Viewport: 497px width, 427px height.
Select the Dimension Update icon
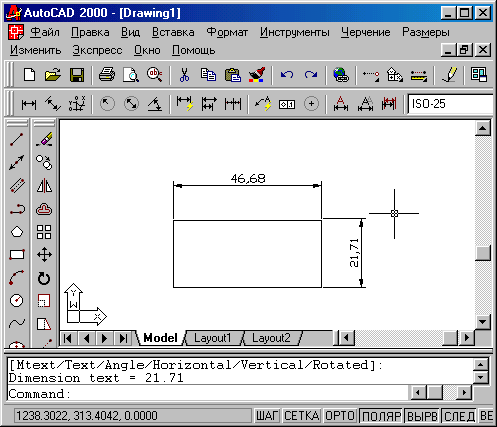389,104
